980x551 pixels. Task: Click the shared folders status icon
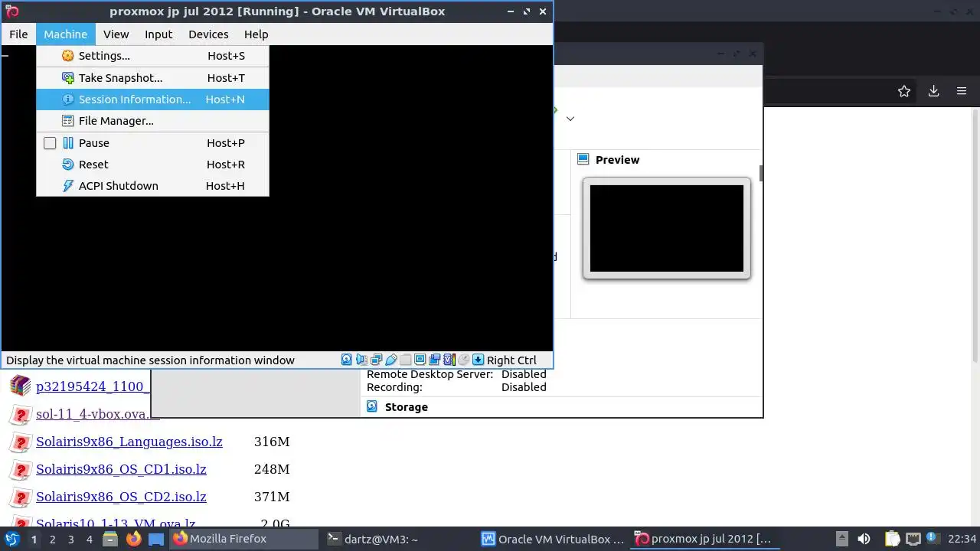[405, 360]
